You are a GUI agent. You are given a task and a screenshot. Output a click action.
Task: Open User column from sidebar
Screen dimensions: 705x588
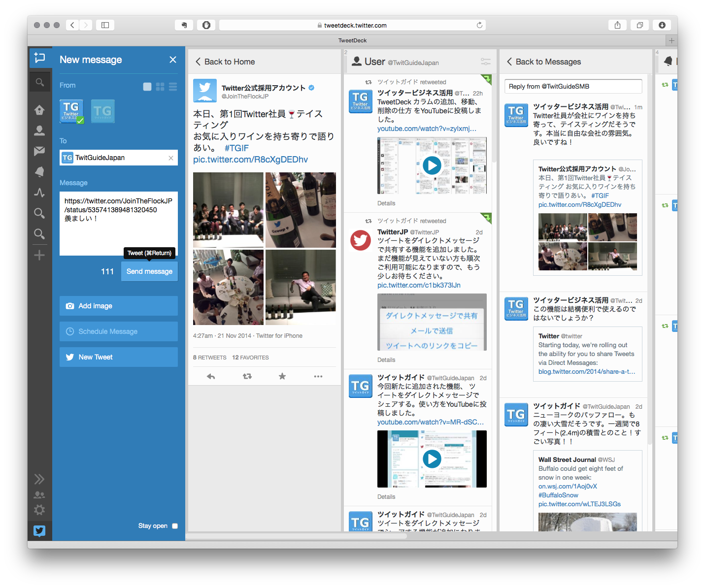(x=39, y=131)
